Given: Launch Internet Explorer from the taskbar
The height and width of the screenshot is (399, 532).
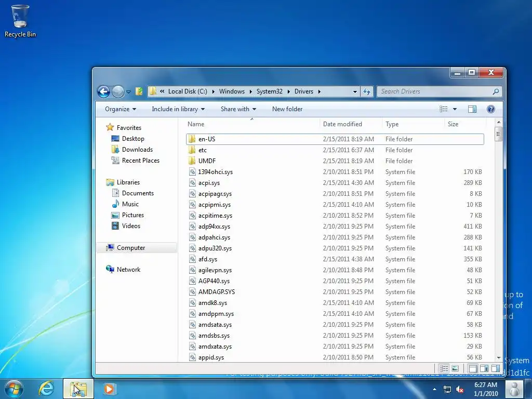Looking at the screenshot, I should [x=46, y=389].
